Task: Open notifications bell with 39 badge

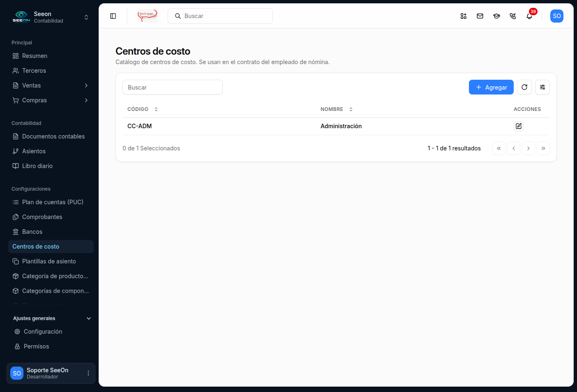Action: 529,16
